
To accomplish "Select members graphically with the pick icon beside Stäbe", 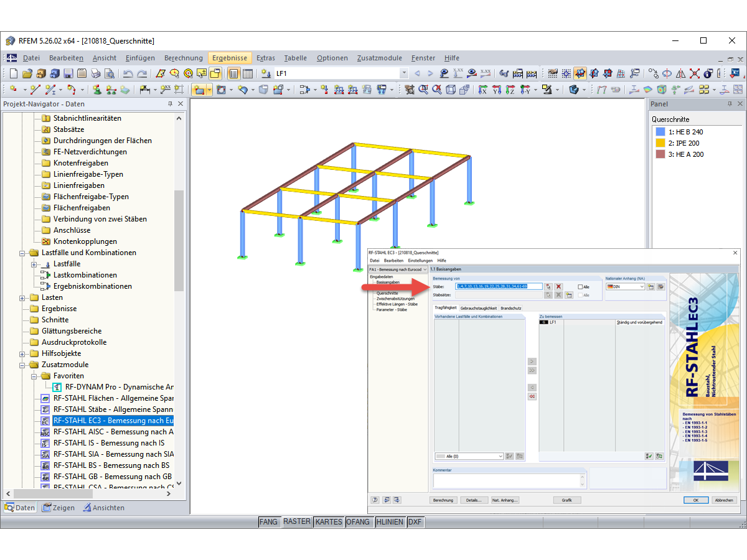I will (548, 287).
